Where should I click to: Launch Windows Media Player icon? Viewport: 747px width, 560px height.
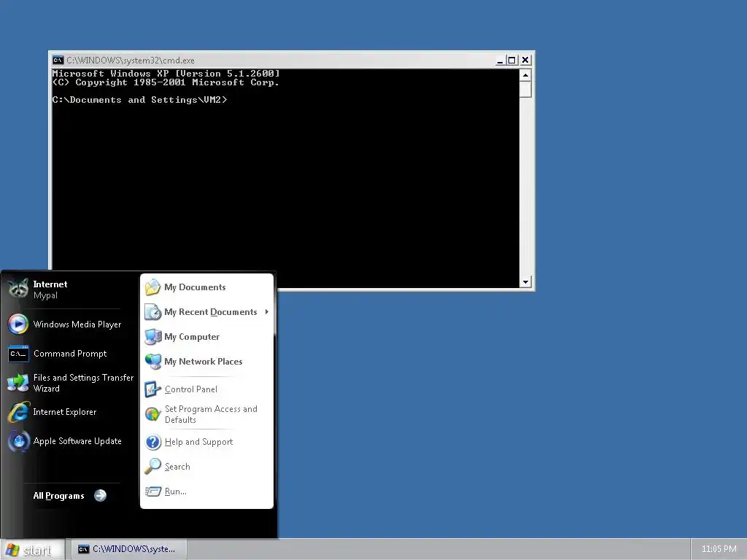18,324
